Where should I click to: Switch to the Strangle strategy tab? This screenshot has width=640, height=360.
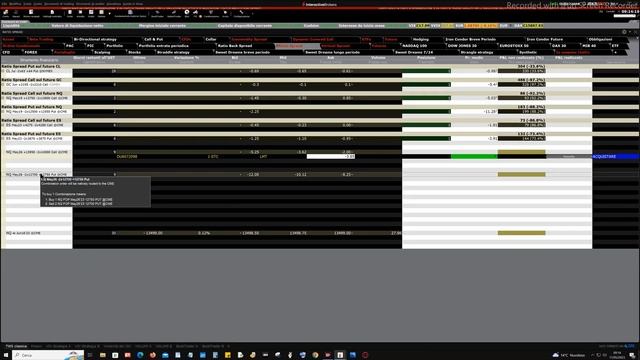(476, 53)
